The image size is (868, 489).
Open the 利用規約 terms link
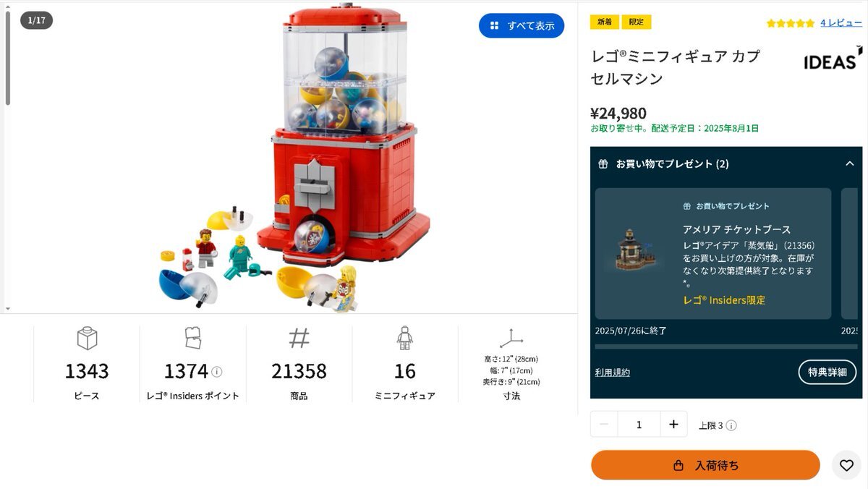coord(613,373)
